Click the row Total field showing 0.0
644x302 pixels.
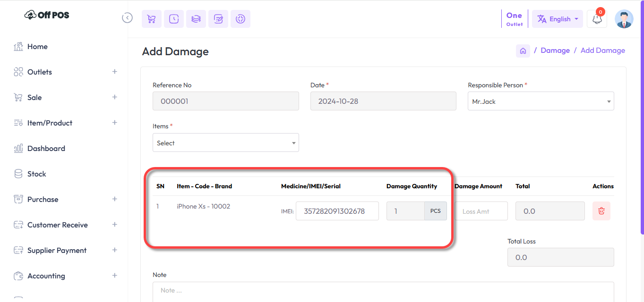pyautogui.click(x=550, y=211)
